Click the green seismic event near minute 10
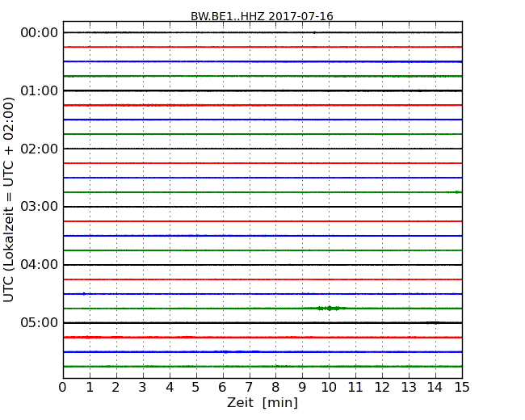Viewport: 525px width, 420px height. coord(330,308)
